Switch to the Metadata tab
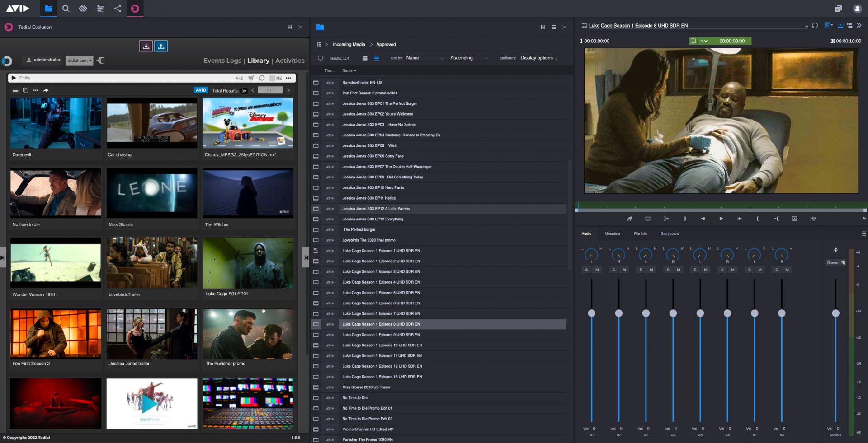Viewport: 868px width, 443px height. coord(612,234)
